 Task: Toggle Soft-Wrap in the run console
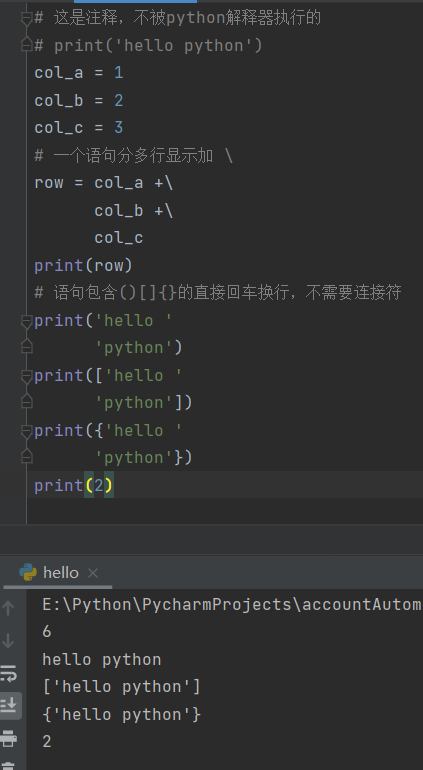[9, 673]
